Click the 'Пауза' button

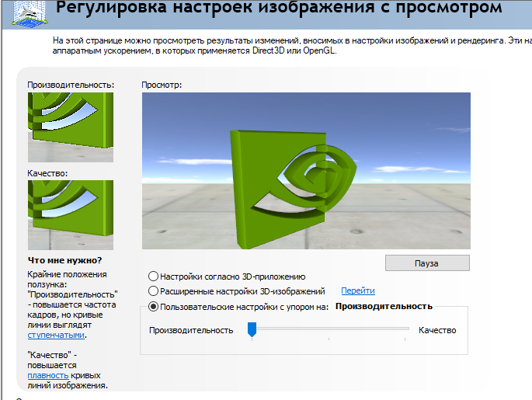tap(427, 263)
